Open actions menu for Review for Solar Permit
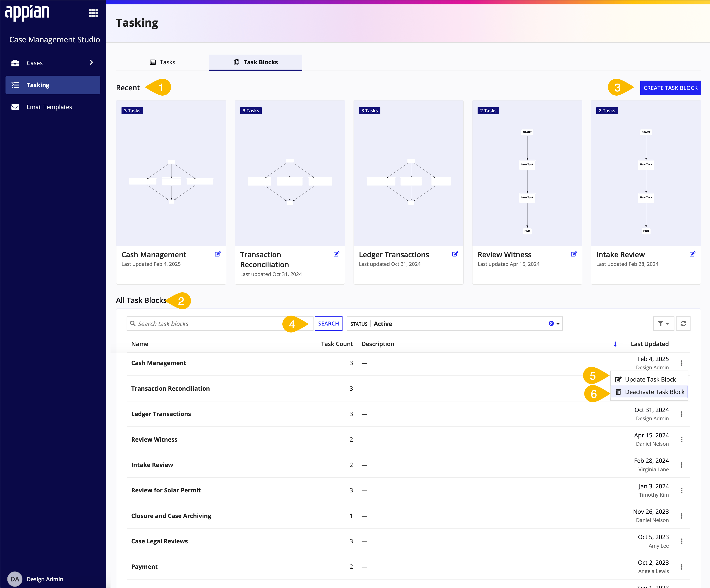This screenshot has height=588, width=710. click(682, 490)
